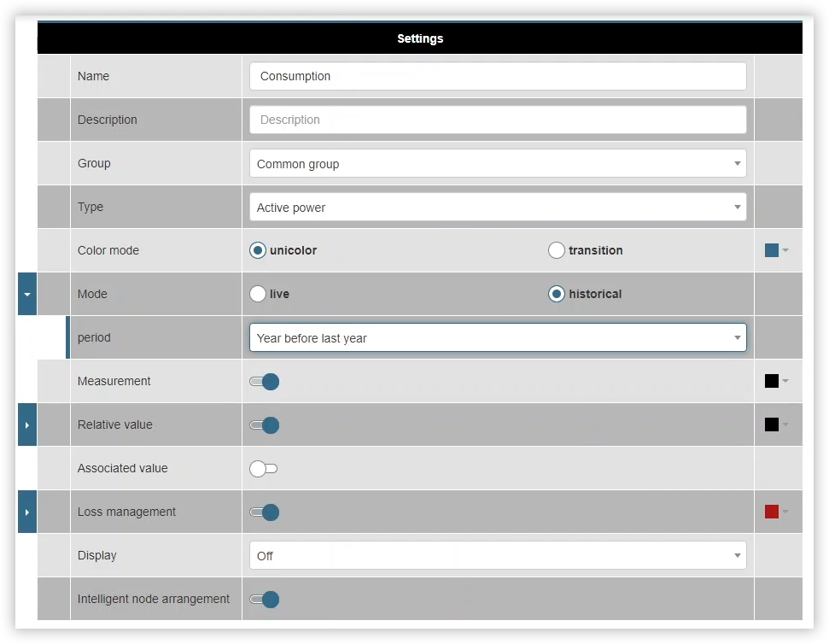Open the Group dropdown showing Common group

click(x=497, y=162)
